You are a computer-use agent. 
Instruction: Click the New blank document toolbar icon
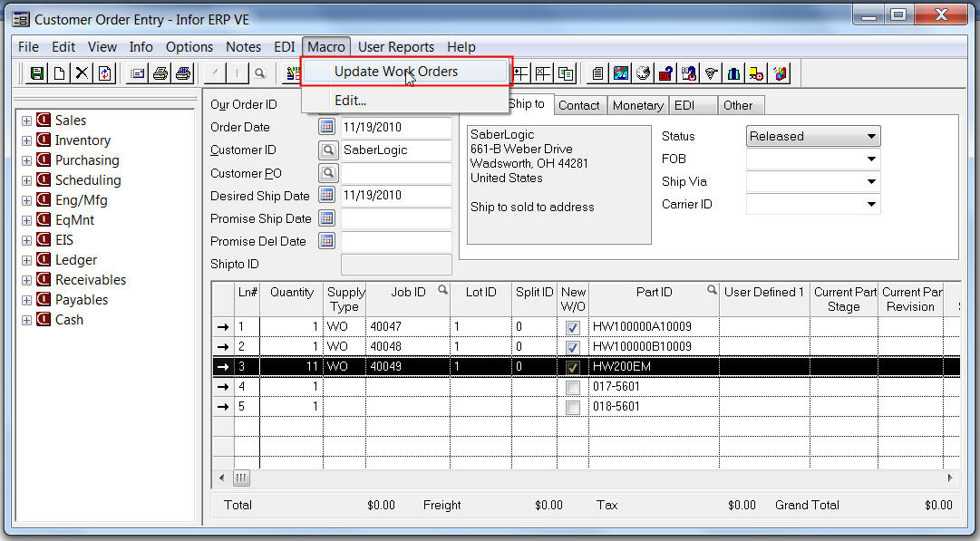point(59,73)
